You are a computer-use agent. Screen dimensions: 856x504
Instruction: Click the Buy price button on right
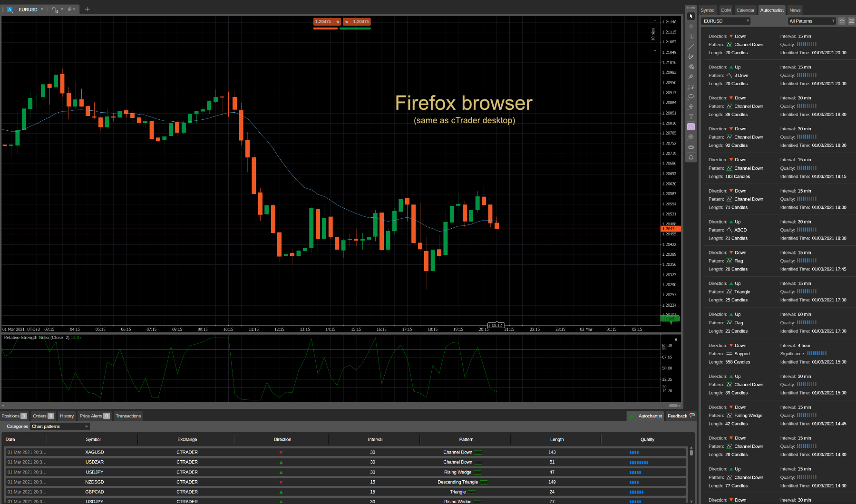pos(357,22)
